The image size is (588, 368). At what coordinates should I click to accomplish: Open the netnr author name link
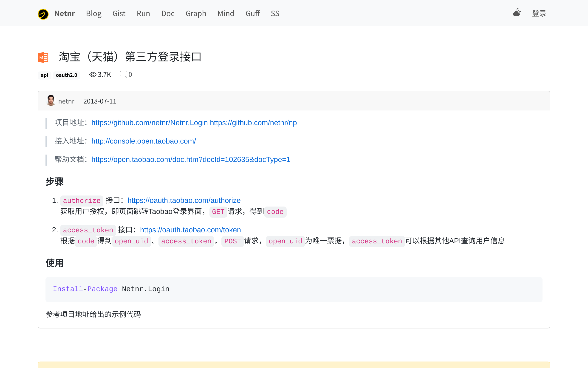tap(66, 101)
